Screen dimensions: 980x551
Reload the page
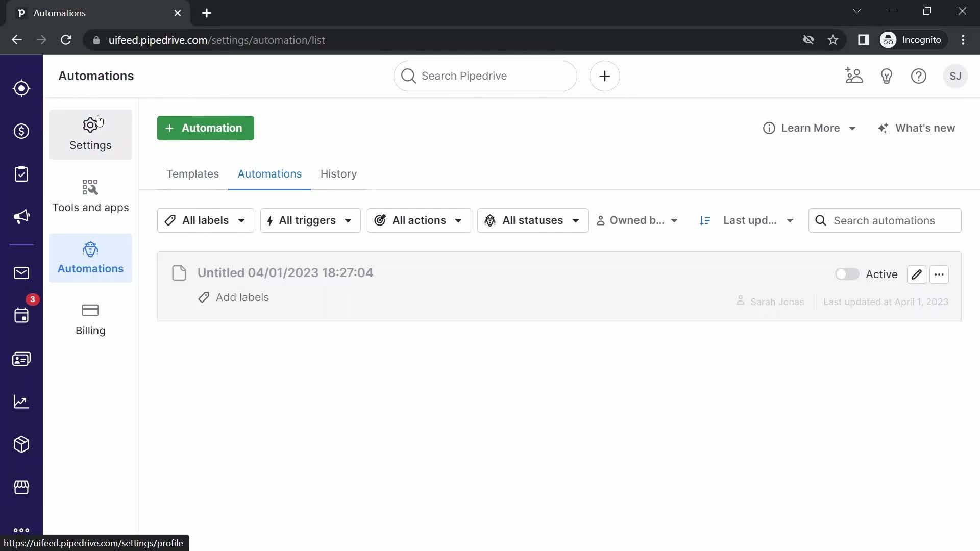point(66,40)
